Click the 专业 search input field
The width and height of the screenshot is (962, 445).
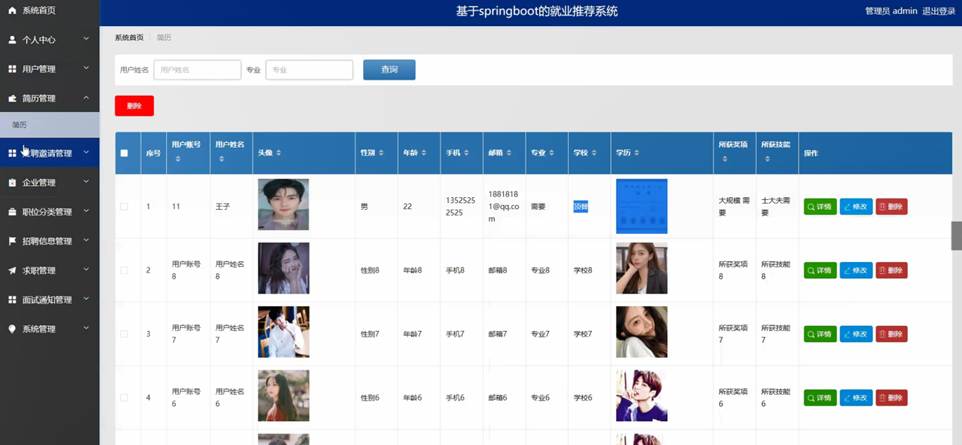(309, 70)
